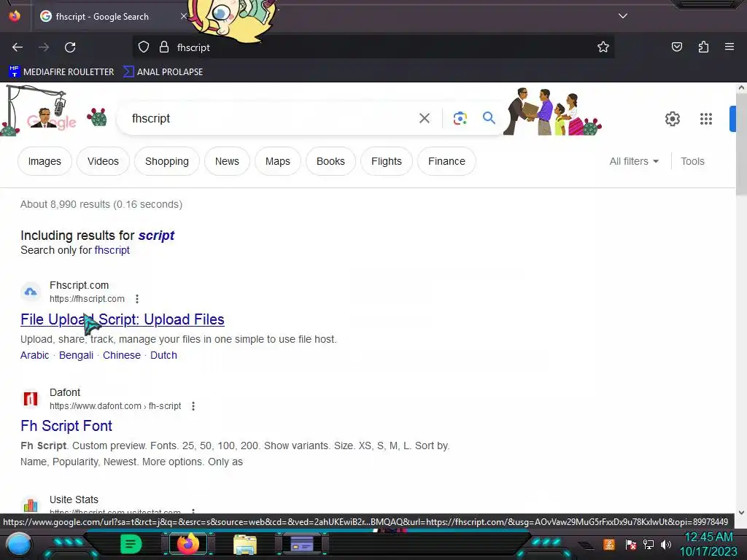Viewport: 747px width, 560px height.
Task: Click the scrollbar down arrow
Action: click(741, 513)
